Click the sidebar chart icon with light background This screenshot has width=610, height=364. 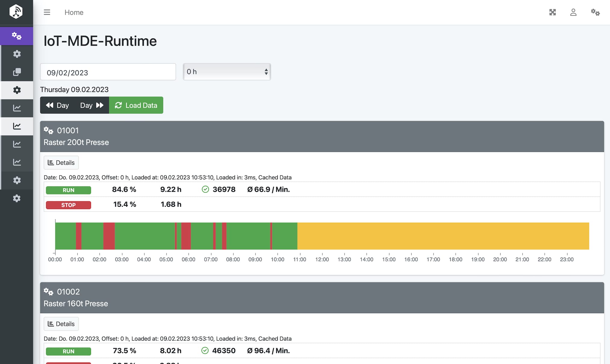(17, 126)
